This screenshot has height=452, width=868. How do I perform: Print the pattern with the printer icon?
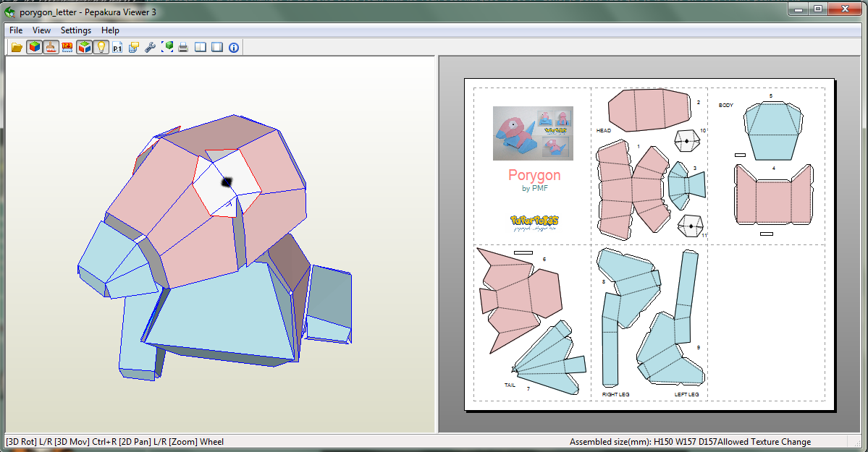(x=183, y=48)
